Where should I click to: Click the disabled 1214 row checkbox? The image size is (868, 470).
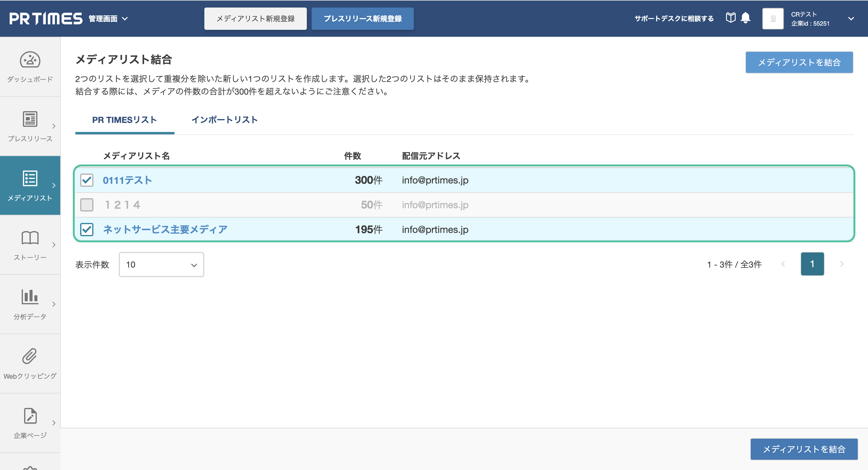tap(86, 205)
